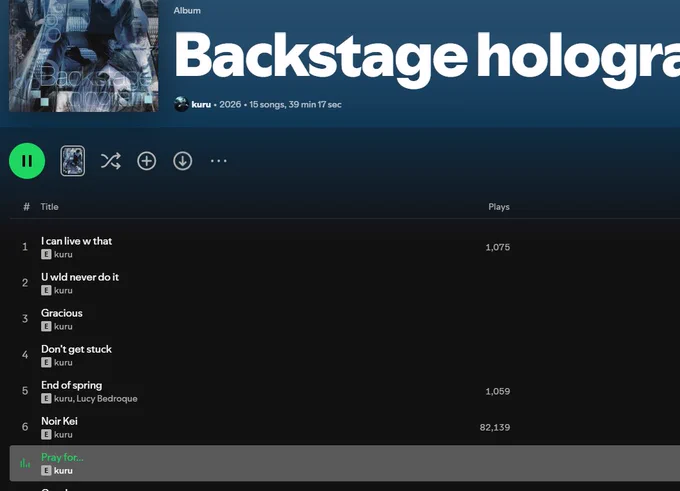
Task: Open kuru link under U wld never do it
Action: pos(63,291)
